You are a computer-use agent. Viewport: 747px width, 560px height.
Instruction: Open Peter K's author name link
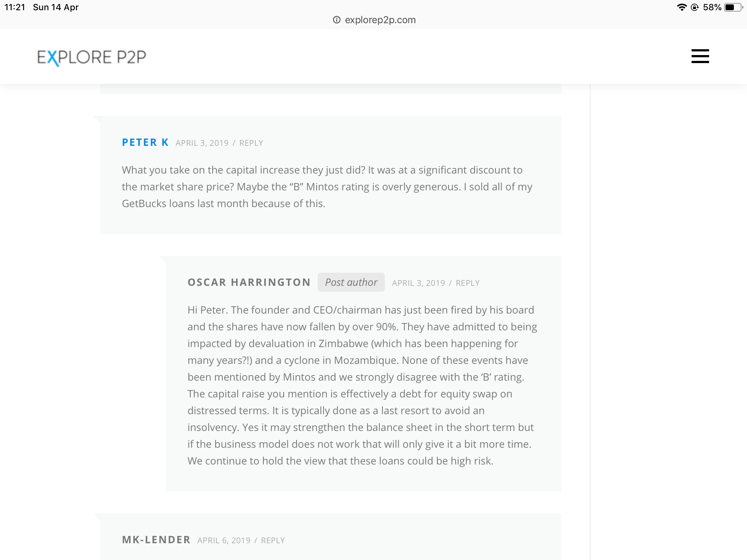(x=145, y=142)
